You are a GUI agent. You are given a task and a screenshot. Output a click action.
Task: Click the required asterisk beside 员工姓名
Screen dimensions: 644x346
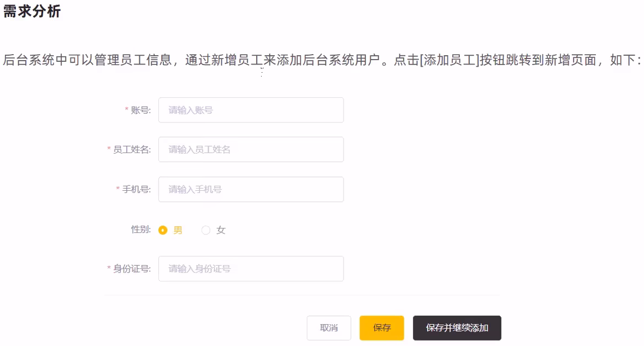coord(109,150)
